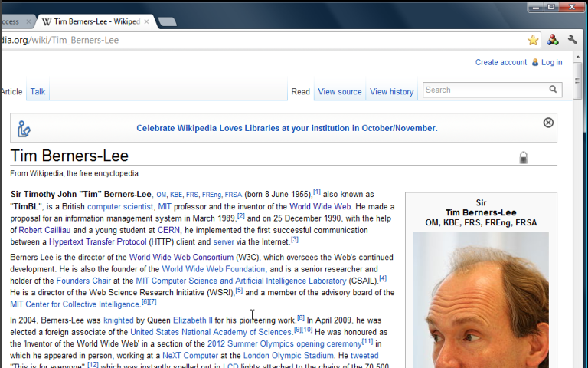Click the Wikipedia favicon on the tab
The image size is (588, 368).
(47, 21)
